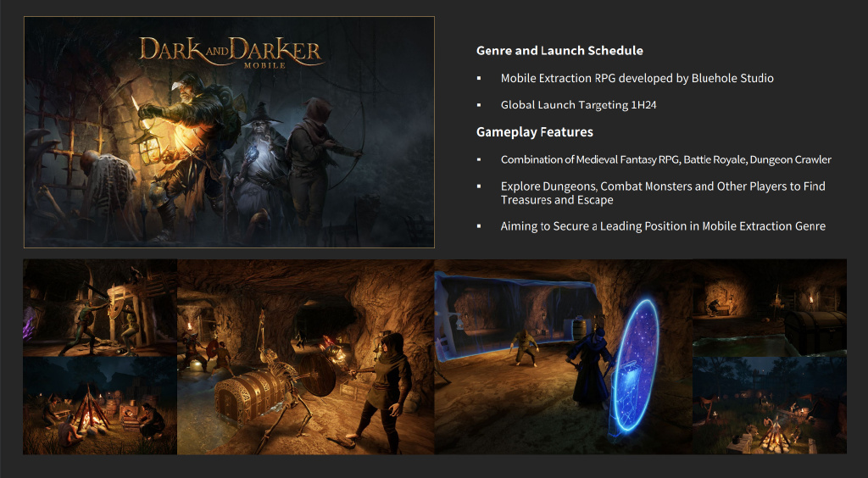Open the night forest campfire screenshot
The height and width of the screenshot is (478, 868).
pyautogui.click(x=770, y=405)
